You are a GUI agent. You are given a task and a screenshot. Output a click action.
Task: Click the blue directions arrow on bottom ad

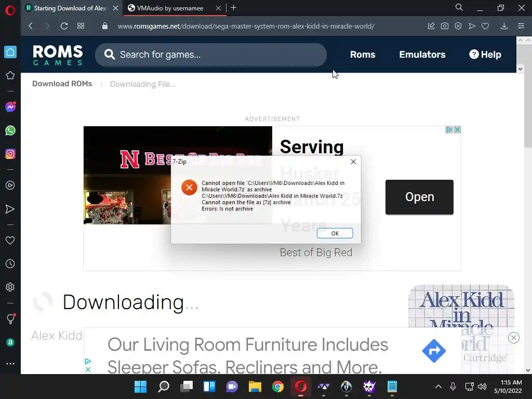(x=434, y=351)
